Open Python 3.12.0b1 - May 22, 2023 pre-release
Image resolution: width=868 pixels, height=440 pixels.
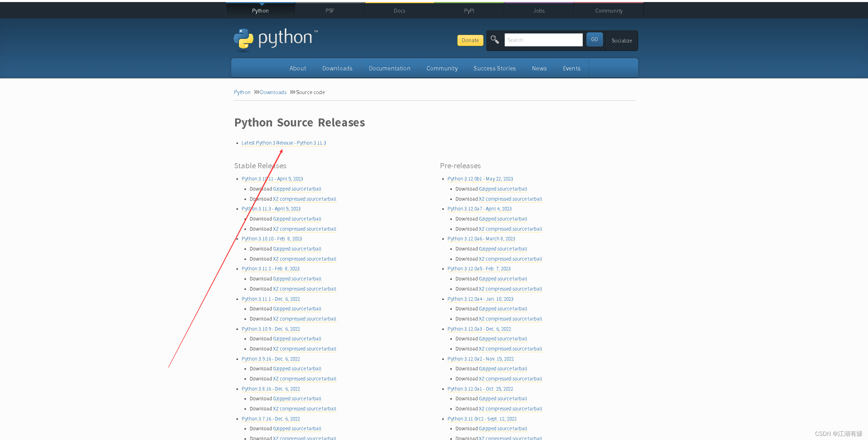480,179
